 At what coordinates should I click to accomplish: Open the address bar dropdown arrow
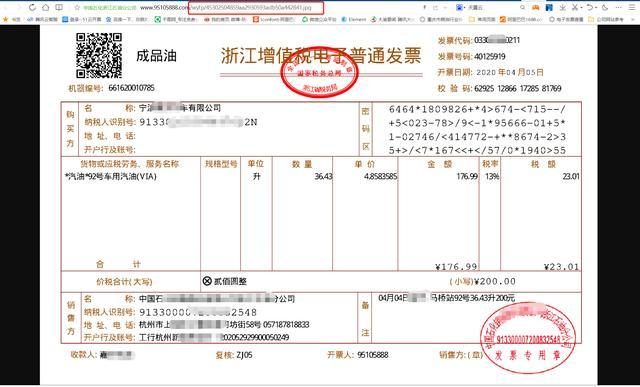pyautogui.click(x=445, y=7)
